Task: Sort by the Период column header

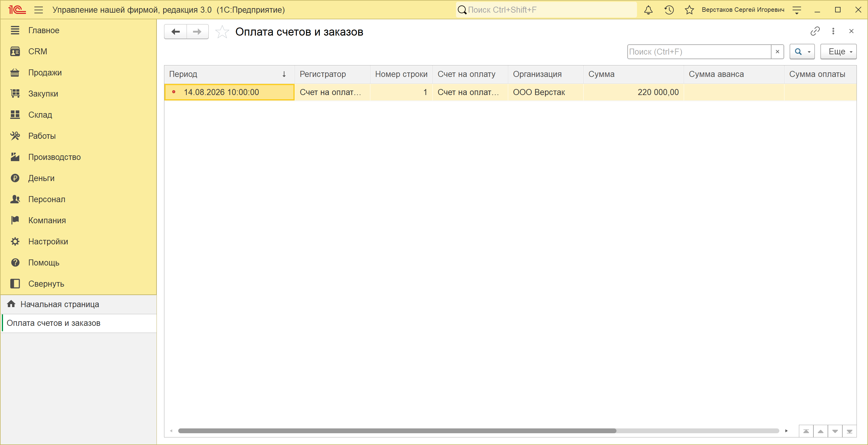Action: coord(229,74)
